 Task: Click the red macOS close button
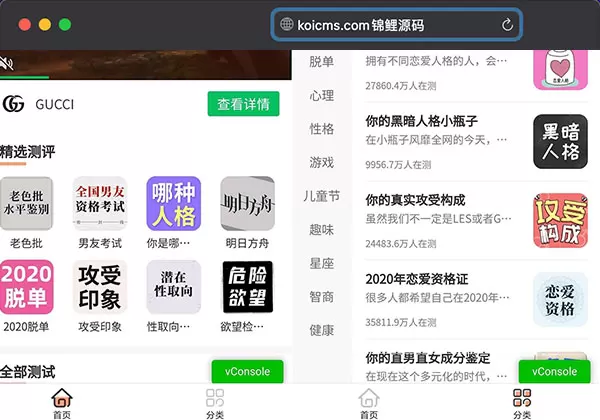24,24
